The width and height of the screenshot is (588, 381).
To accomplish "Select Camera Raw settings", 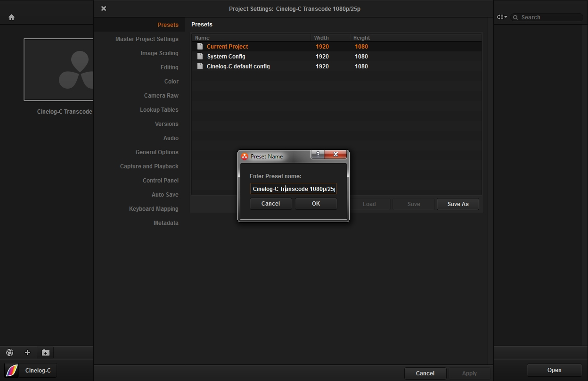I will [161, 95].
